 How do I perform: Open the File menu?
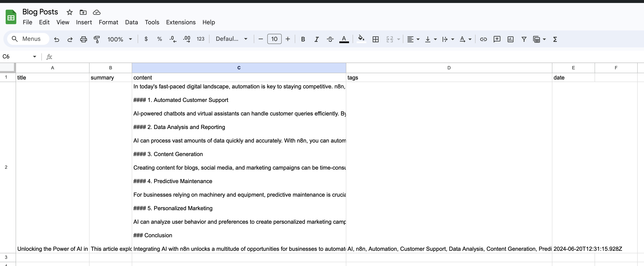click(27, 22)
